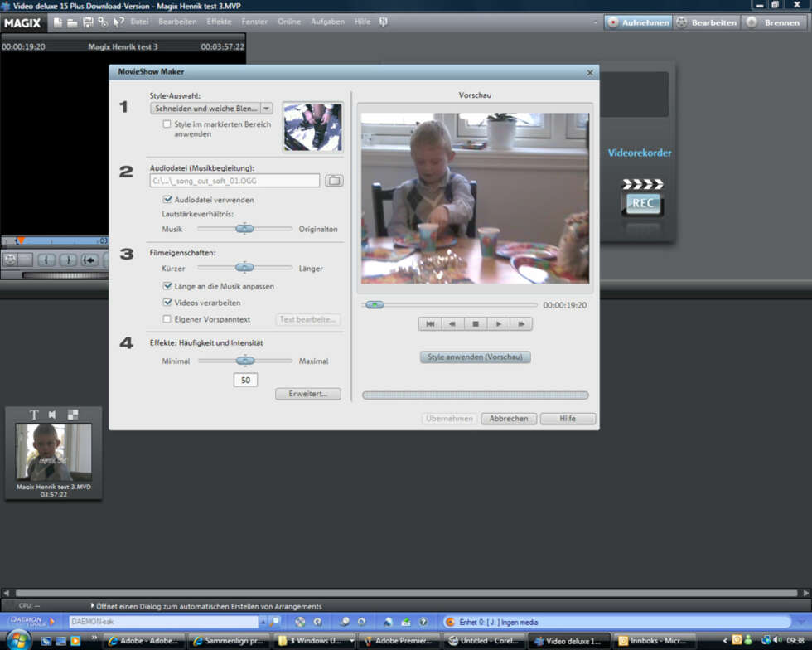Open the Datei menu

click(x=139, y=22)
